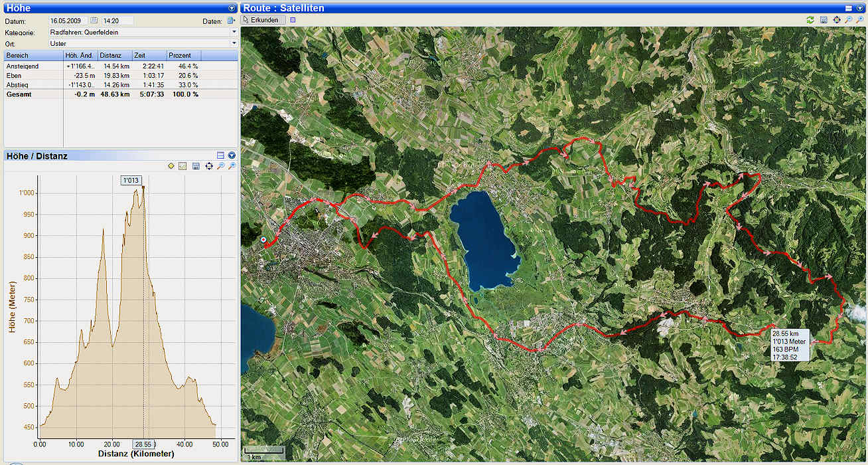868x465 pixels.
Task: Expand the Höhe panel menu arrow
Action: tap(231, 8)
